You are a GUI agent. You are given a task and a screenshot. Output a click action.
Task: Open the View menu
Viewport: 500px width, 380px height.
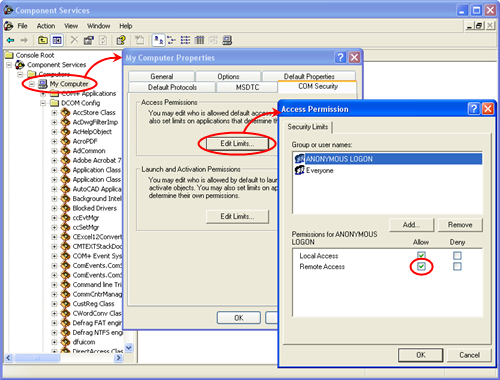[71, 26]
